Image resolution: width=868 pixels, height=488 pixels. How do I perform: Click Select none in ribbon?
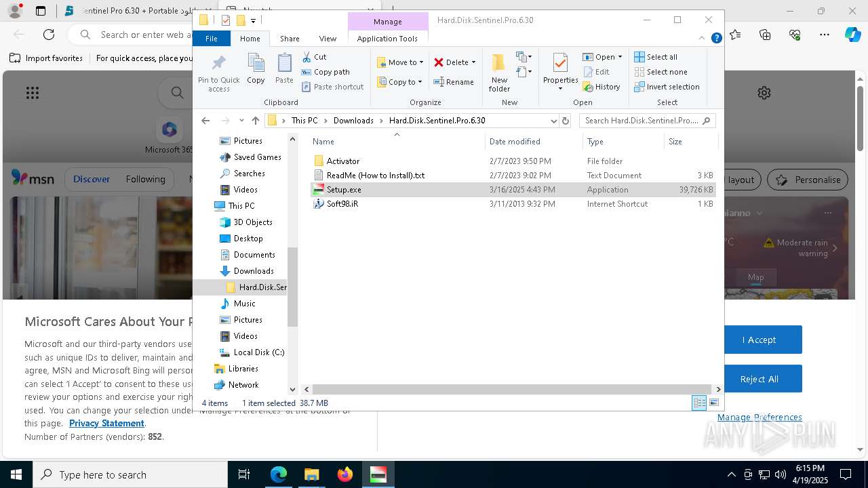coord(660,72)
